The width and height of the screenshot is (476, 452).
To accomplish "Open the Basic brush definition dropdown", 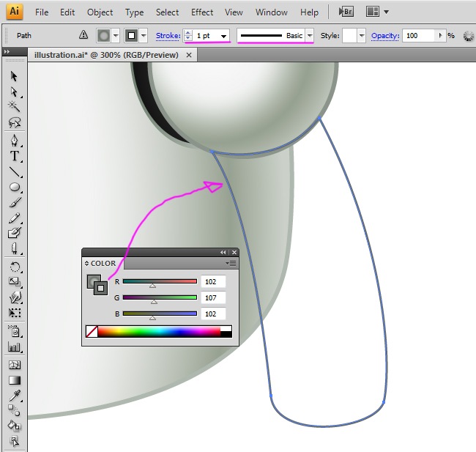I will coord(310,36).
